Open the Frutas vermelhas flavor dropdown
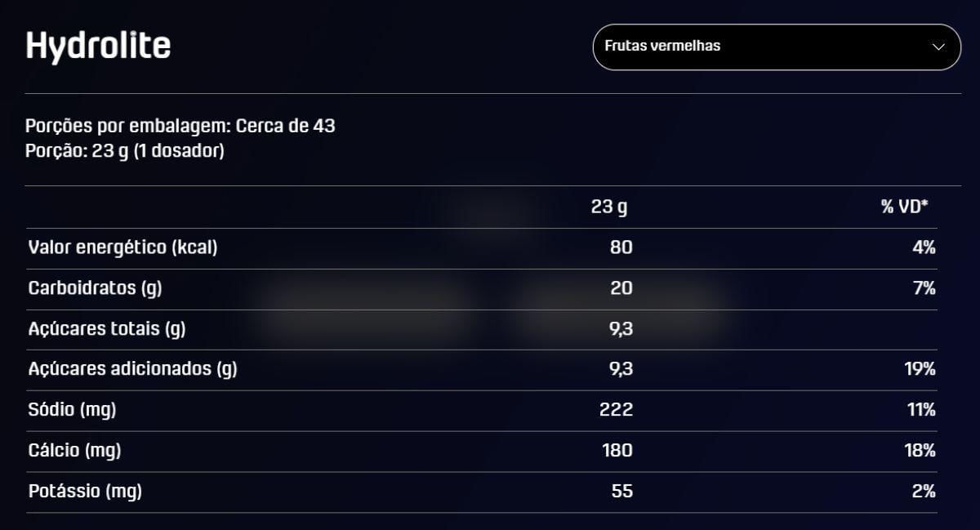980x530 pixels. click(776, 47)
